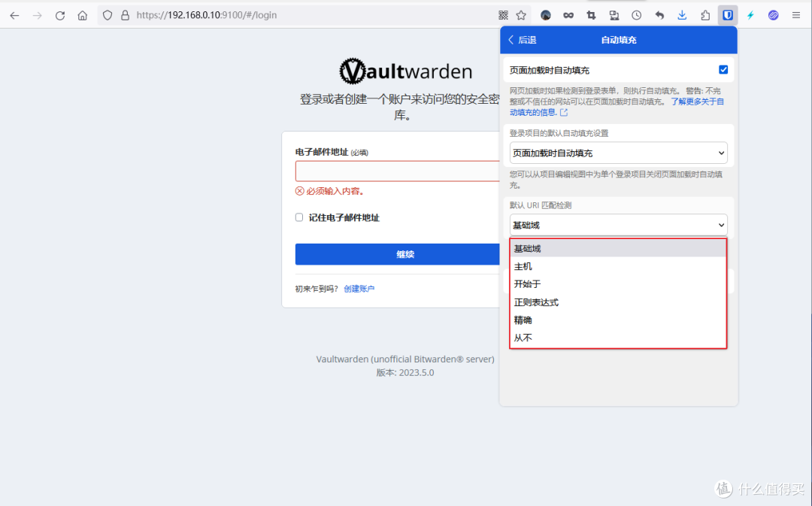Screen dimensions: 812x506
Task: Click the extensions puzzle piece icon
Action: click(x=705, y=15)
